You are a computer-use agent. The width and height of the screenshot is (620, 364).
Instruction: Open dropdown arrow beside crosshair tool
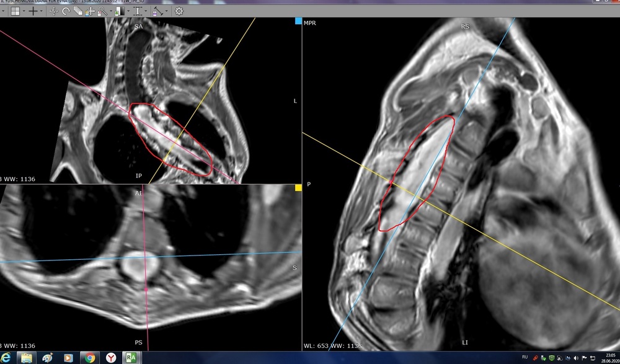(42, 11)
